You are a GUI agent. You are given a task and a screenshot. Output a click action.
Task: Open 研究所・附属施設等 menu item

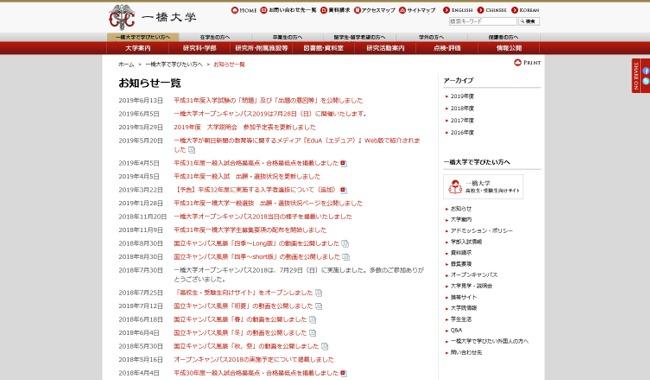coord(262,48)
